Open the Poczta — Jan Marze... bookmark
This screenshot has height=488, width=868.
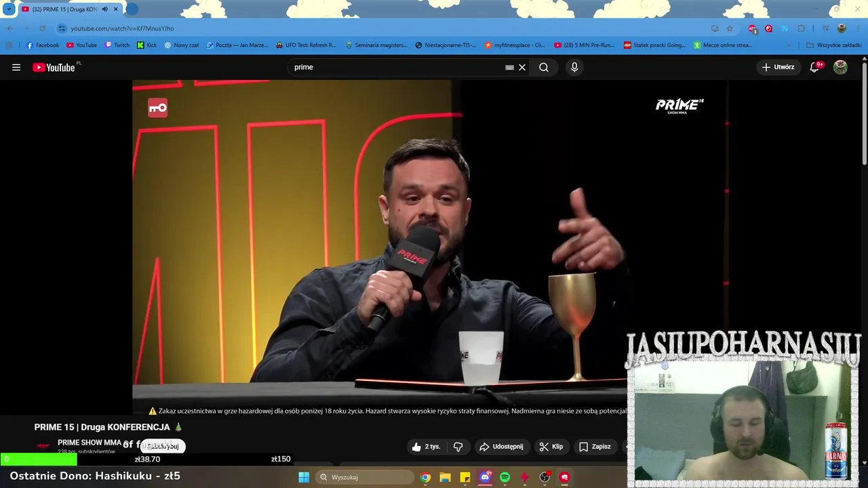pyautogui.click(x=237, y=45)
